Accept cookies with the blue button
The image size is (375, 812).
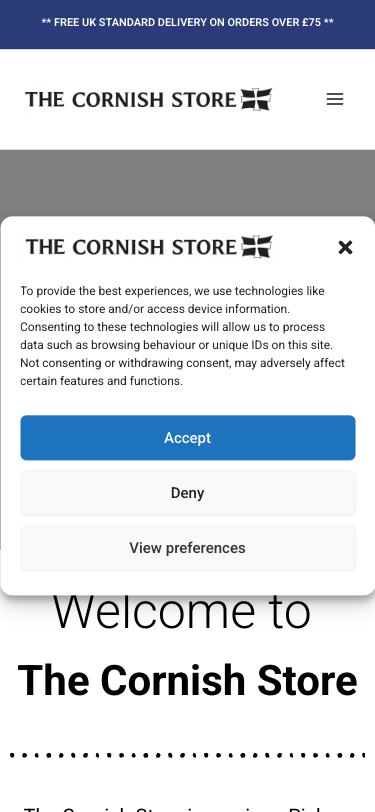pyautogui.click(x=188, y=438)
